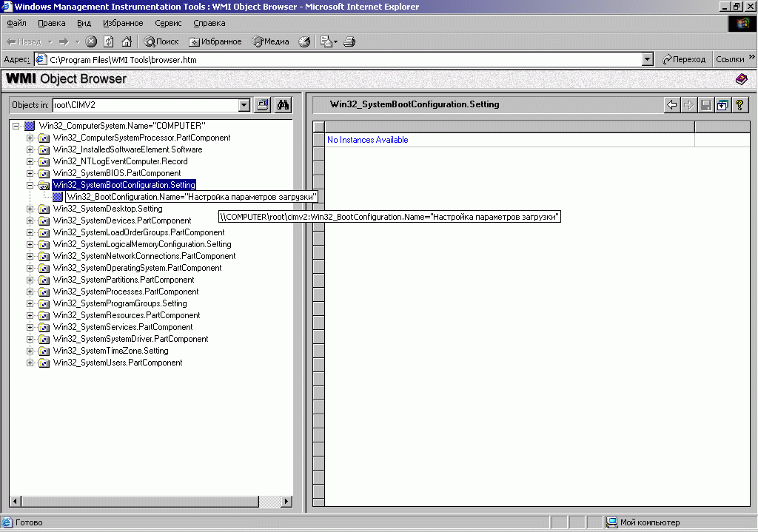Select Win32_SystemLoadOrderGroups.PartComponent tree item
This screenshot has width=758, height=532.
click(138, 232)
